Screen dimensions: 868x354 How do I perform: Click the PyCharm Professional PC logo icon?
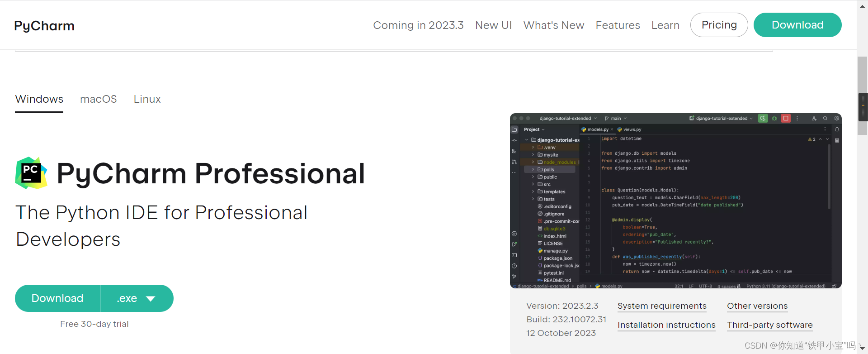(31, 173)
